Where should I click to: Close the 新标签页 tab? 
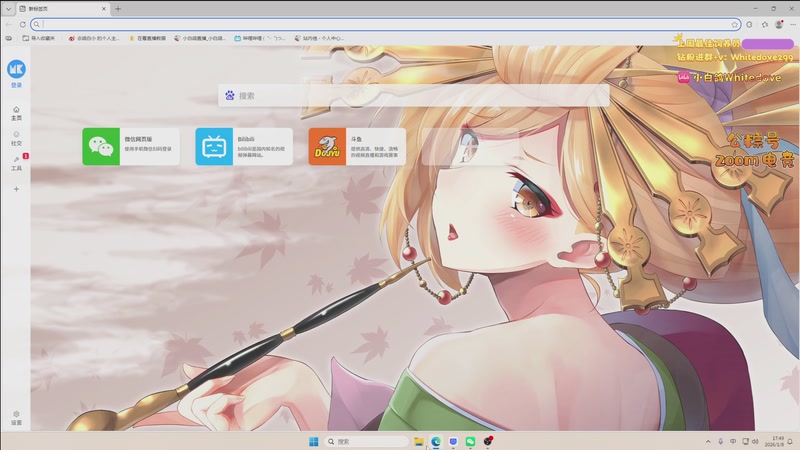click(x=104, y=9)
